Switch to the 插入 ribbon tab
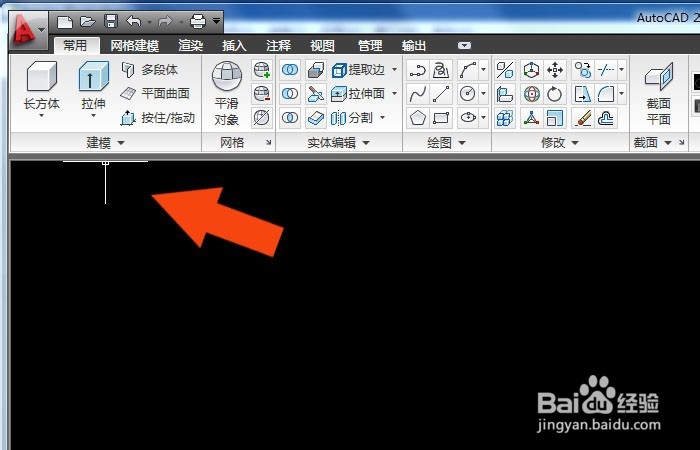 pos(234,45)
